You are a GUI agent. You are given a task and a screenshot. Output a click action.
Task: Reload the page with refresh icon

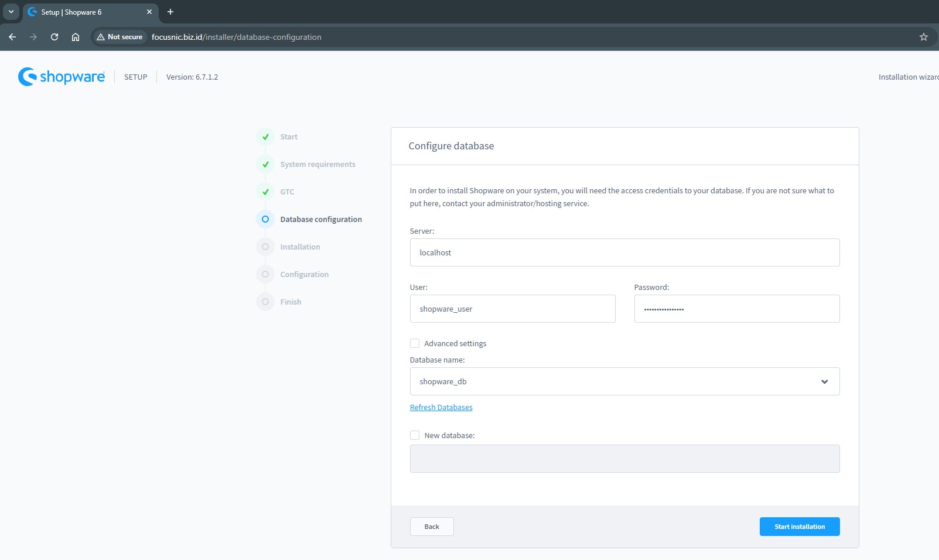54,37
